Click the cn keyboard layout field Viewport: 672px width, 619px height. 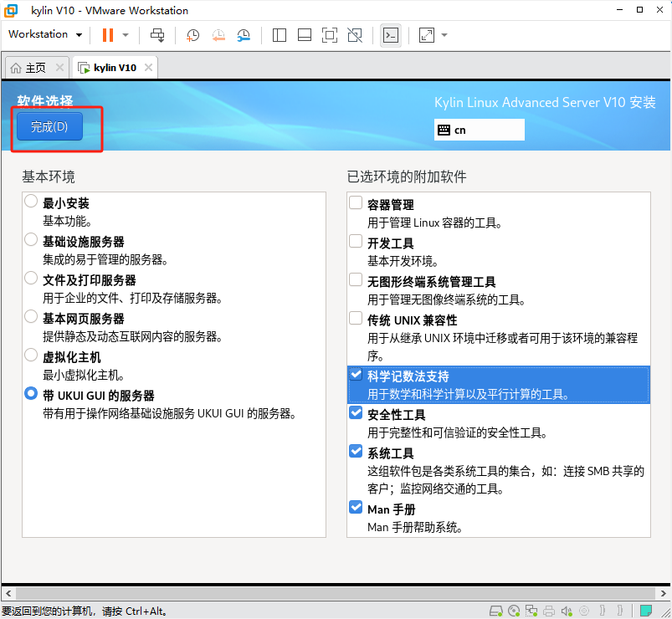(x=480, y=130)
